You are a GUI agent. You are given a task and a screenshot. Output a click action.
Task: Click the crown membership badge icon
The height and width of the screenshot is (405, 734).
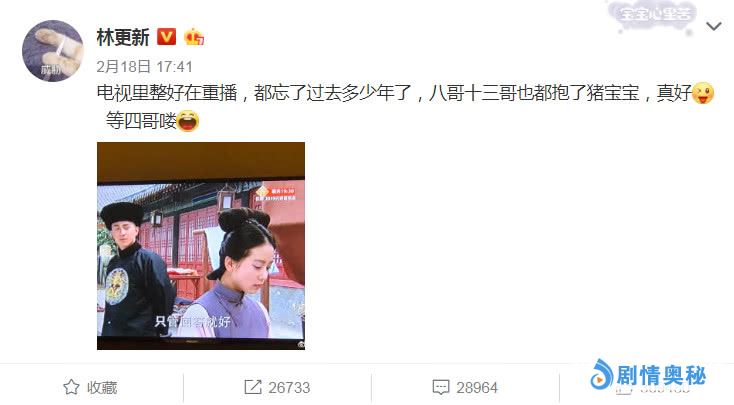point(194,37)
